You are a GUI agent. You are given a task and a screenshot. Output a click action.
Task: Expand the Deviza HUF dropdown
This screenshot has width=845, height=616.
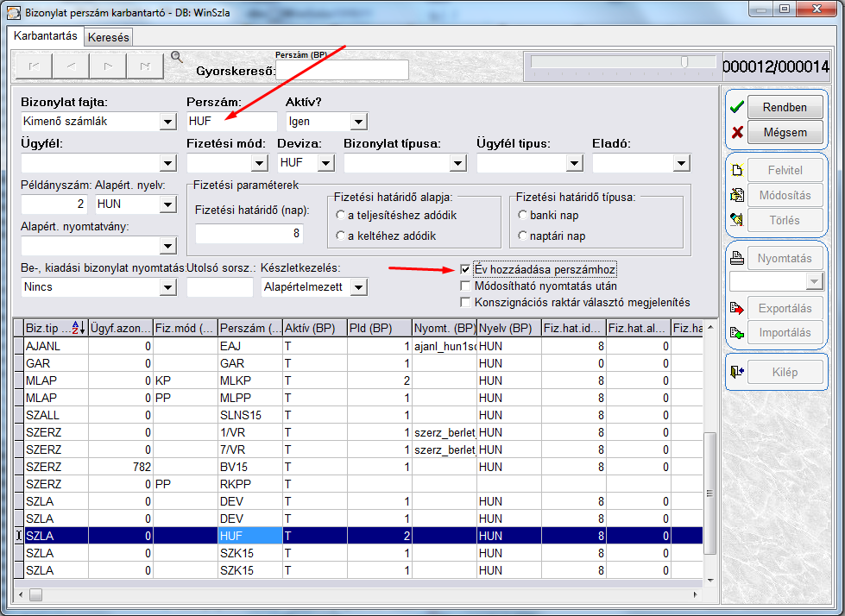point(325,162)
